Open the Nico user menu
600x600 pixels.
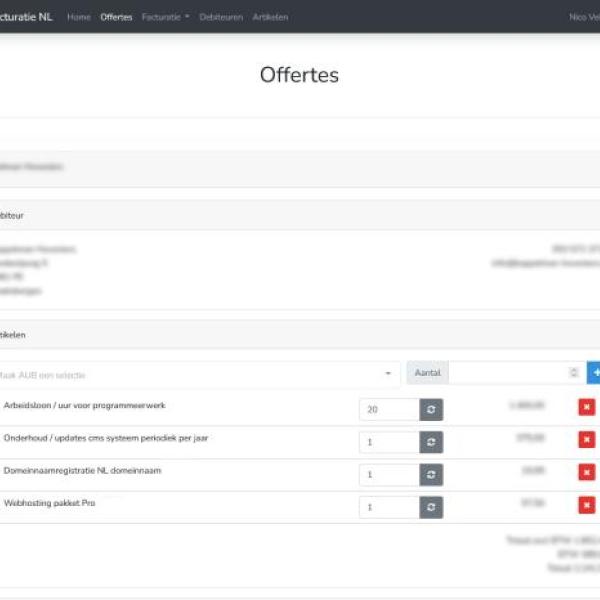click(x=584, y=17)
